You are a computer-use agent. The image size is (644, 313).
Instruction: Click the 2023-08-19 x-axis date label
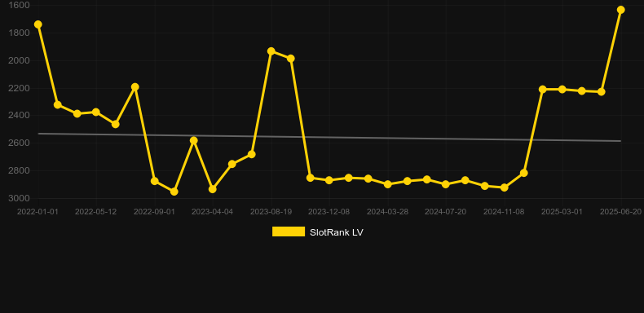tap(271, 212)
